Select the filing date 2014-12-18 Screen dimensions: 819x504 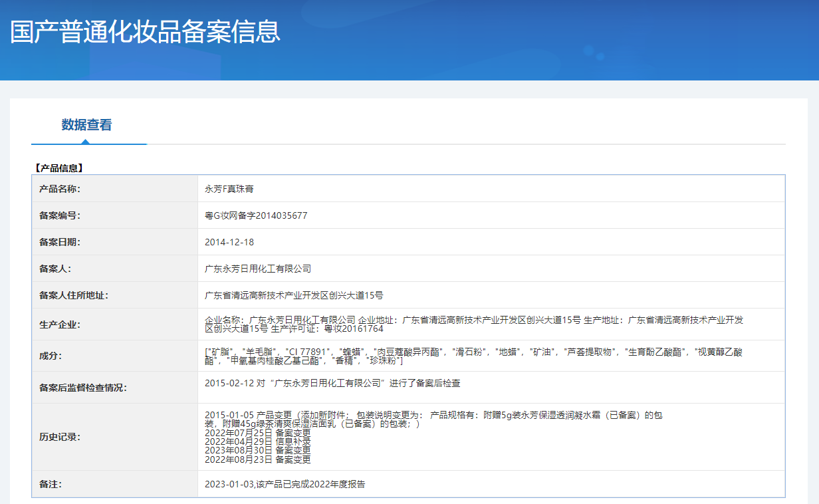[229, 242]
